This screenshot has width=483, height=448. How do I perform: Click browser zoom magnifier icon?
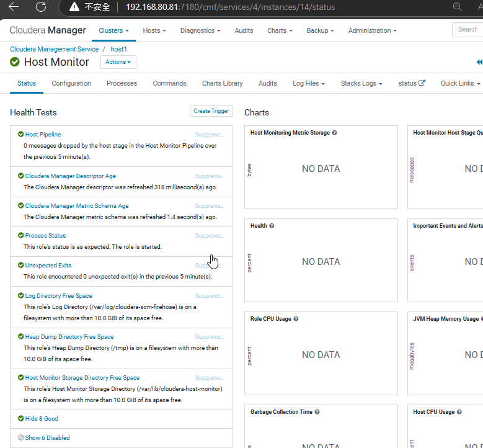(x=458, y=7)
